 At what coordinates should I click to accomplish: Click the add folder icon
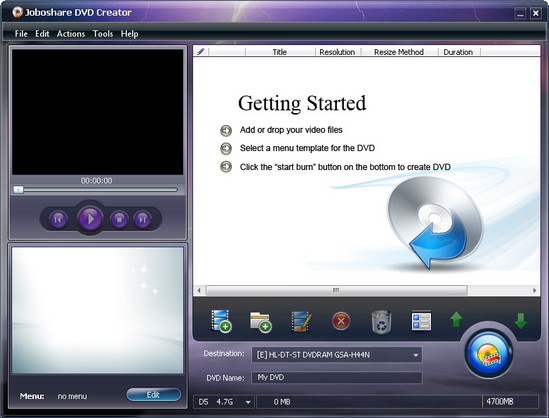pyautogui.click(x=261, y=321)
